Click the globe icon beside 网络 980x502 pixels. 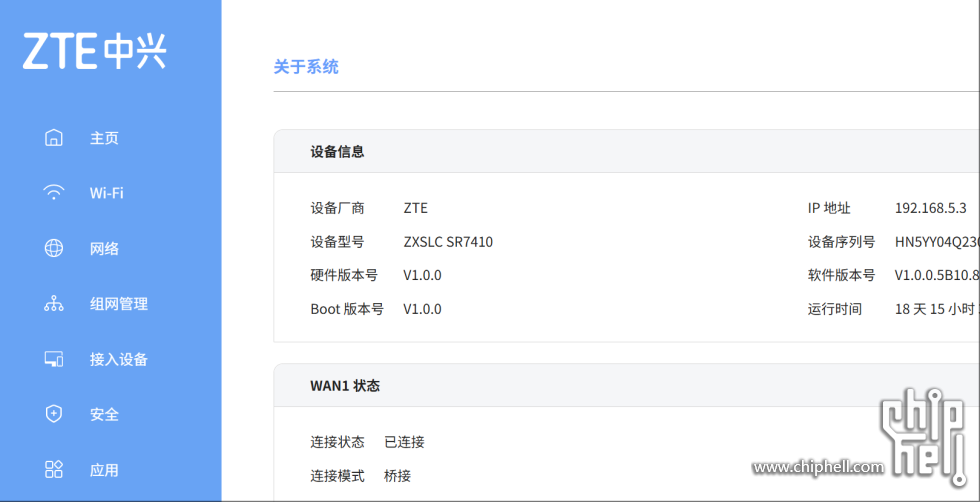(x=54, y=248)
